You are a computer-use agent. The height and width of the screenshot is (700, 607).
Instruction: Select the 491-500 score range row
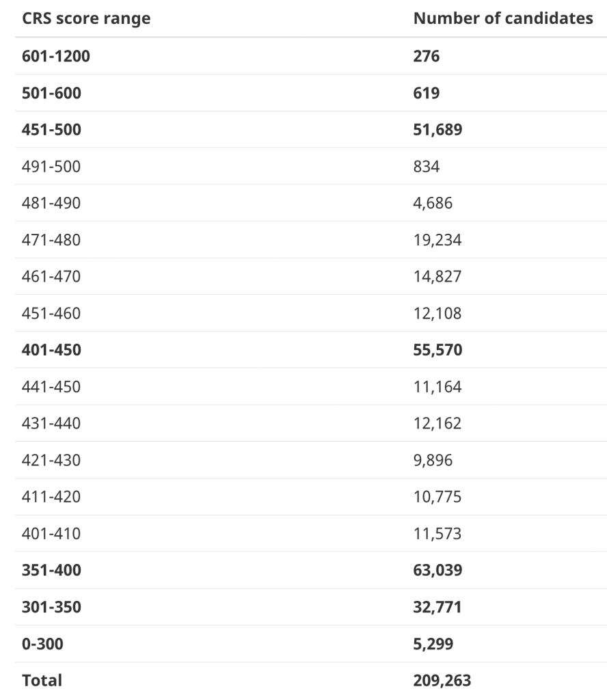point(311,166)
